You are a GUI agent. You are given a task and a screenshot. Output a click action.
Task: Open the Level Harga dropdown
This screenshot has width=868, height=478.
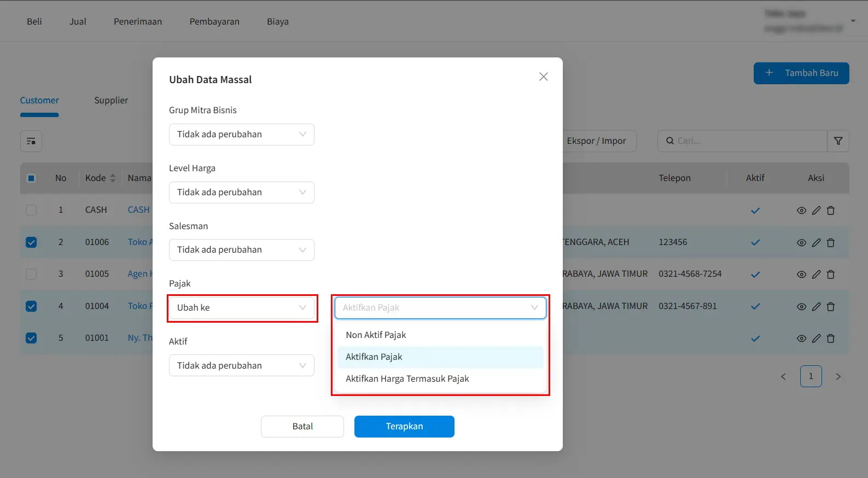[x=242, y=193]
